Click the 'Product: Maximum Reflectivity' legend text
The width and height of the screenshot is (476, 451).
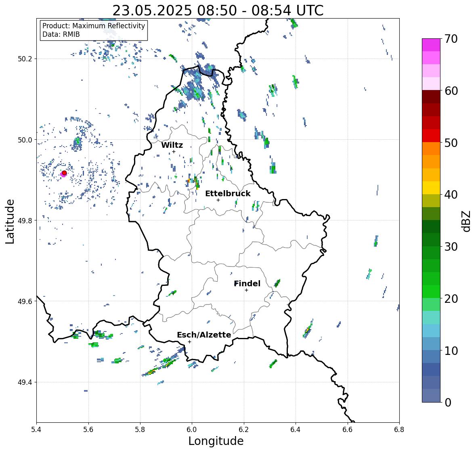click(x=94, y=26)
